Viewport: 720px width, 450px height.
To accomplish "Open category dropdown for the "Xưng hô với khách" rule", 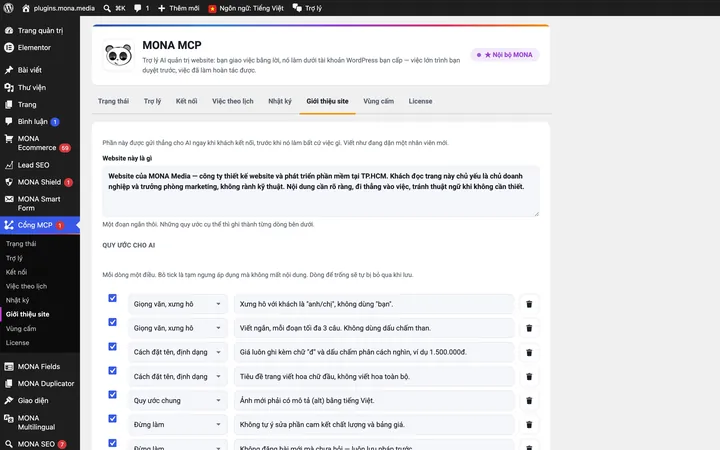I will pos(178,304).
